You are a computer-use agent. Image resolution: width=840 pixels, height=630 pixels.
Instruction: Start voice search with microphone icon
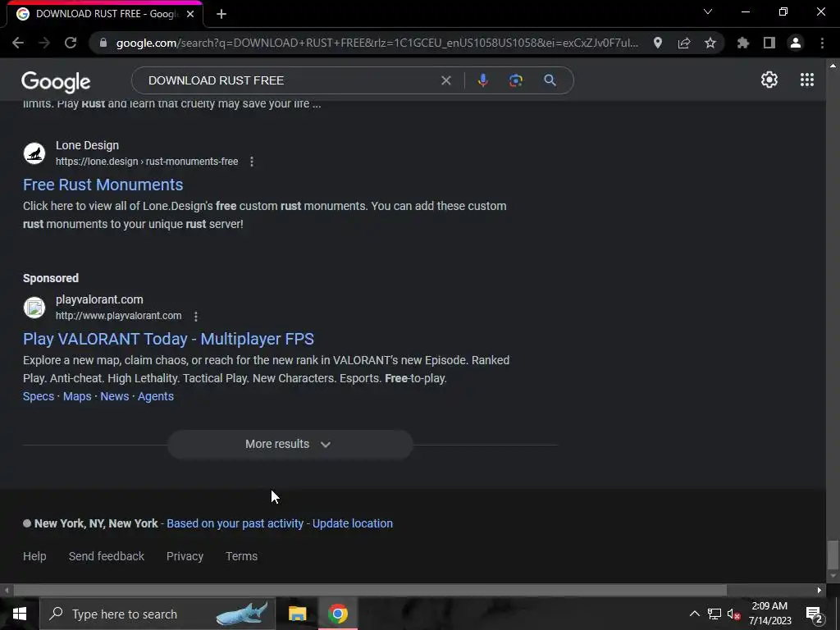point(482,80)
